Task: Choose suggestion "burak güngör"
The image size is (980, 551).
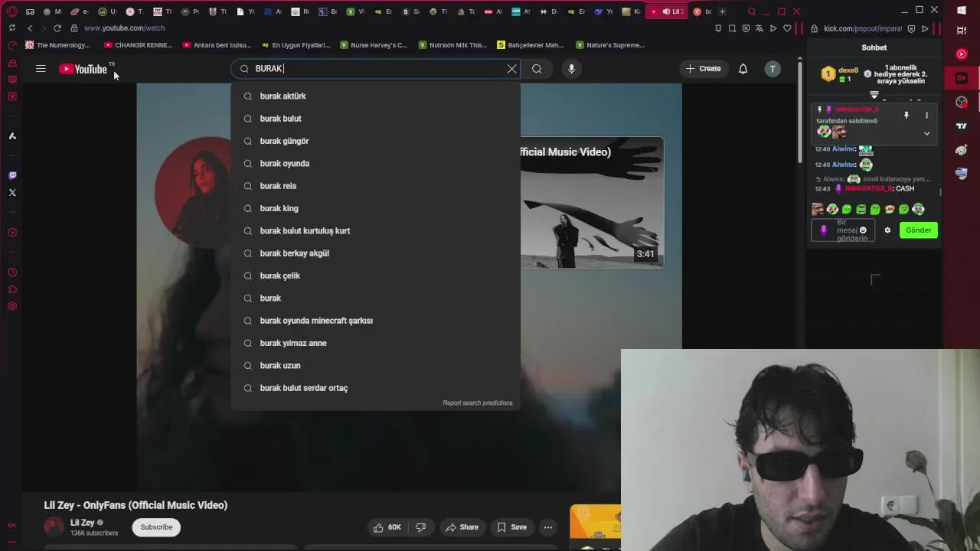Action: click(x=375, y=141)
